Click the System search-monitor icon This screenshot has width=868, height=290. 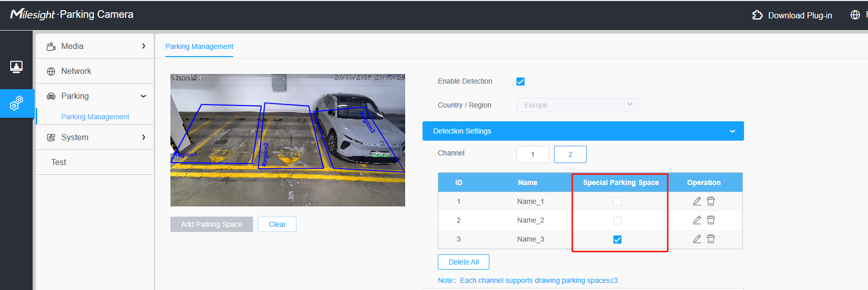51,138
